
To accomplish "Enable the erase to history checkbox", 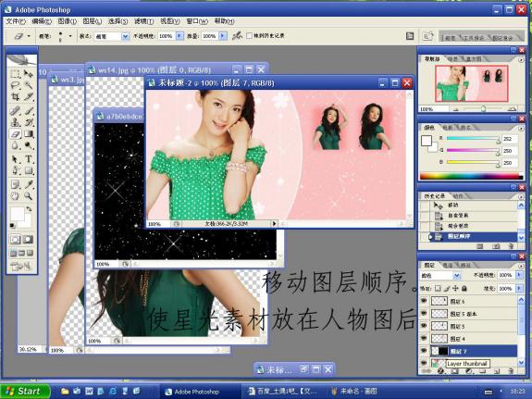I will pos(249,36).
